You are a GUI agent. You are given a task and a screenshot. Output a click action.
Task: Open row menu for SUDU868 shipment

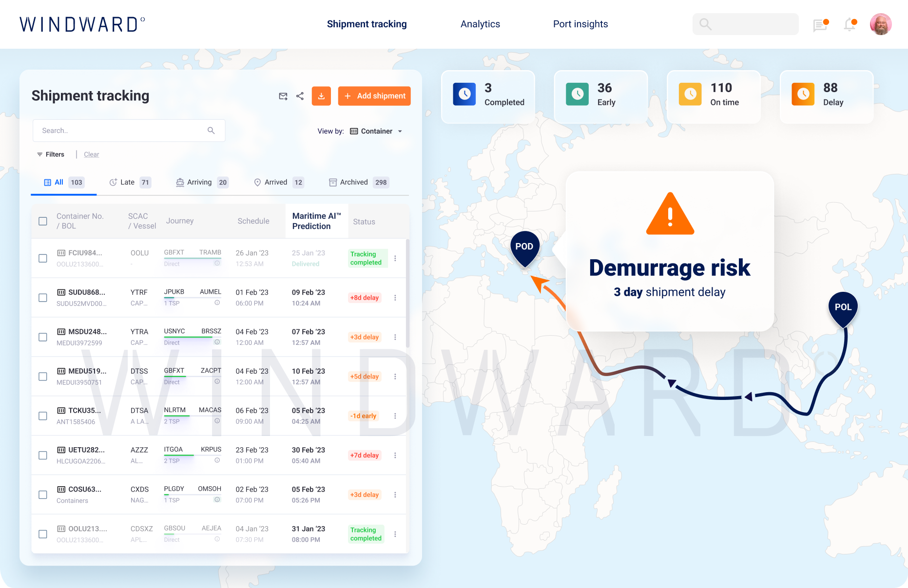(395, 298)
